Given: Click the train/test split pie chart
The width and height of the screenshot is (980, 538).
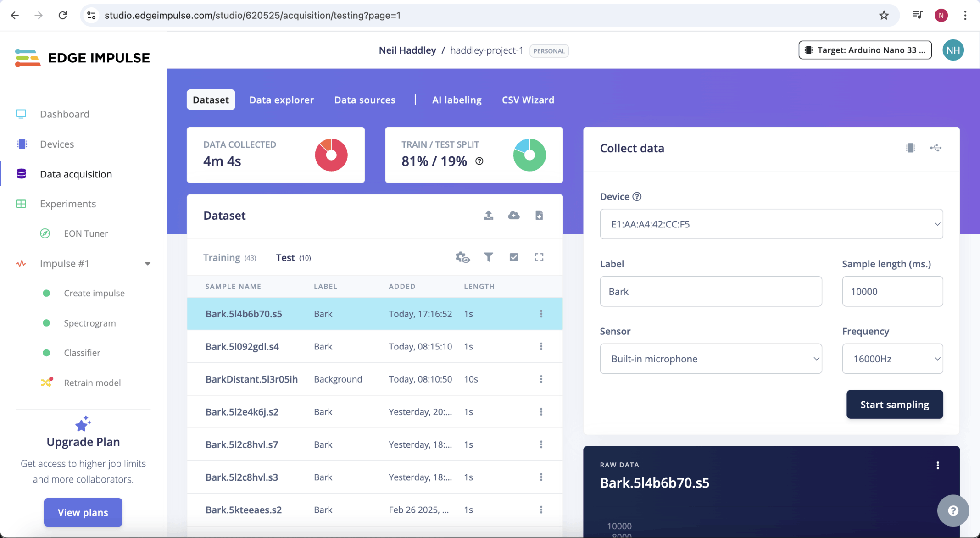Looking at the screenshot, I should tap(529, 155).
